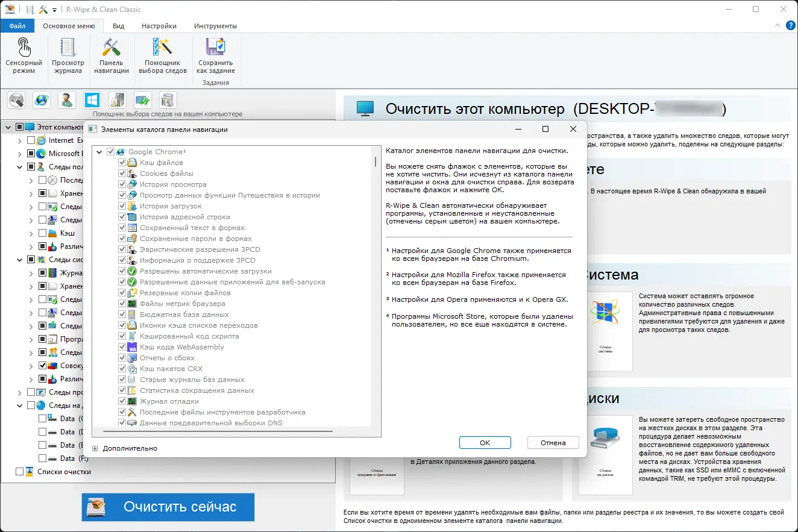Select the Бюджетная база данных row text
Screen dimensions: 798x532
click(184, 315)
